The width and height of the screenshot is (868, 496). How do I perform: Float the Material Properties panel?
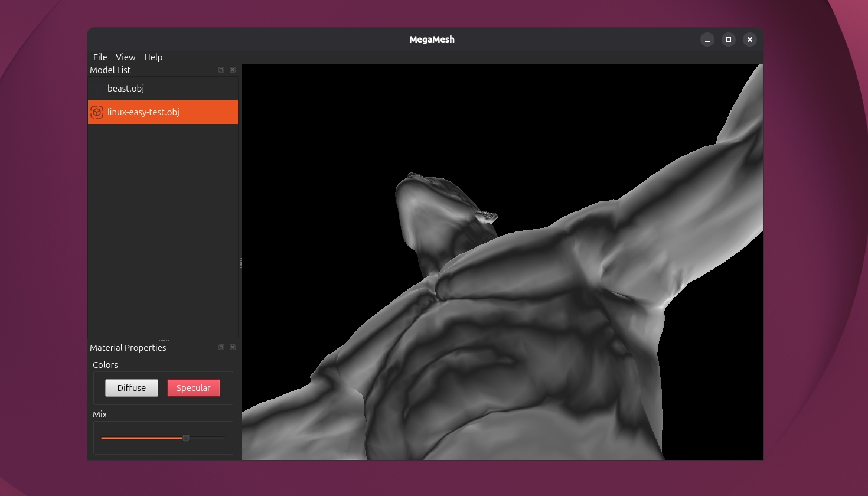[x=221, y=347]
